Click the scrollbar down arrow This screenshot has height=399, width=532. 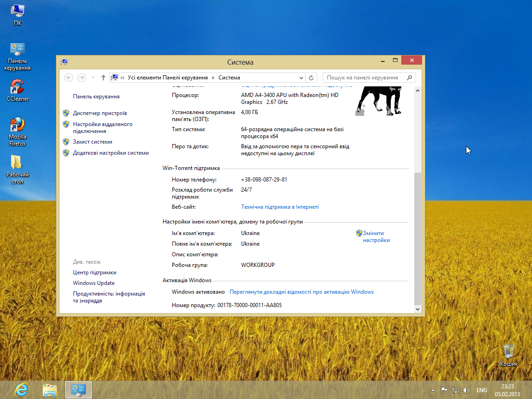pyautogui.click(x=417, y=309)
